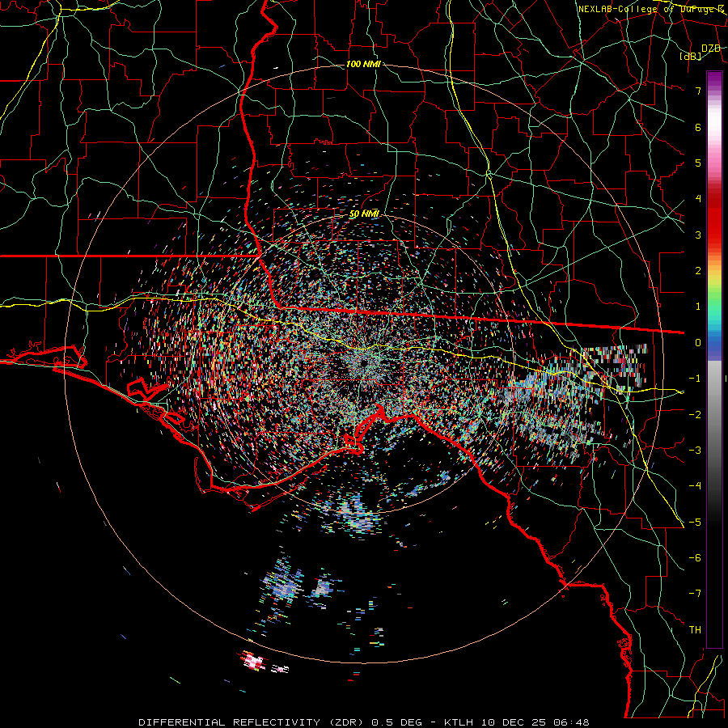Click the 50 NMI range ring label
728x728 pixels.
364,214
